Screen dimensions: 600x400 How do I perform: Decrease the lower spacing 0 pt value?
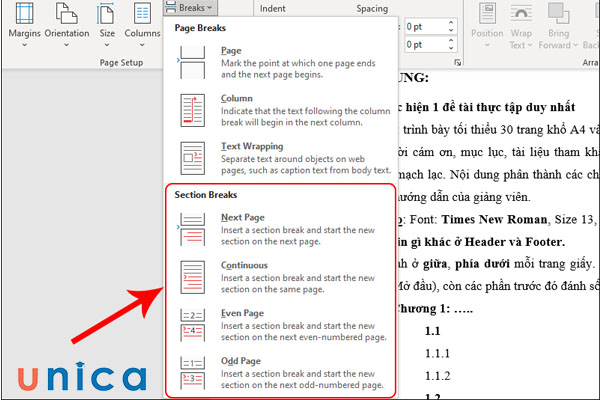[451, 48]
